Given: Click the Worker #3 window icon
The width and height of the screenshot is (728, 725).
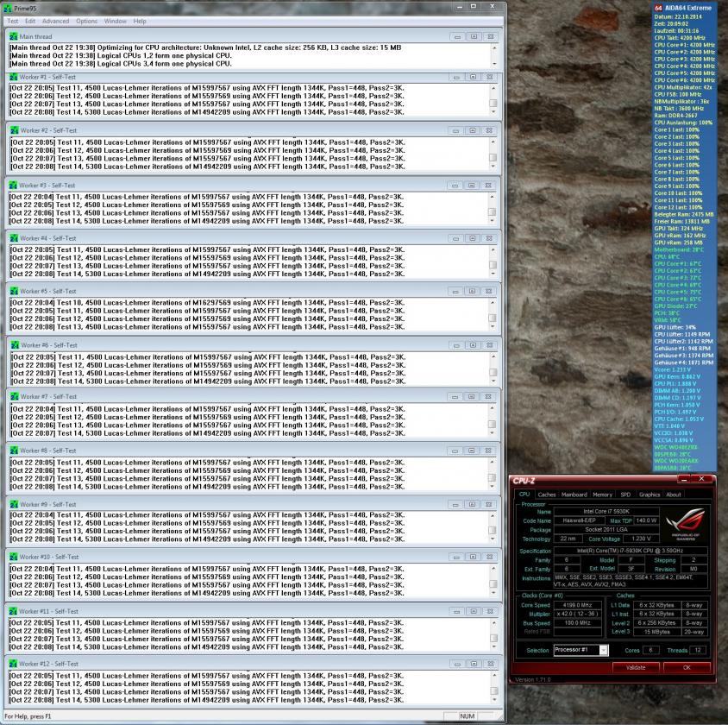Looking at the screenshot, I should [x=13, y=186].
